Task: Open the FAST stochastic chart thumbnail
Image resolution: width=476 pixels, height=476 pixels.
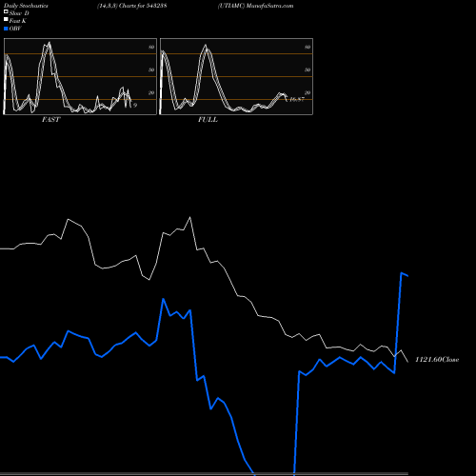Action: pyautogui.click(x=80, y=76)
